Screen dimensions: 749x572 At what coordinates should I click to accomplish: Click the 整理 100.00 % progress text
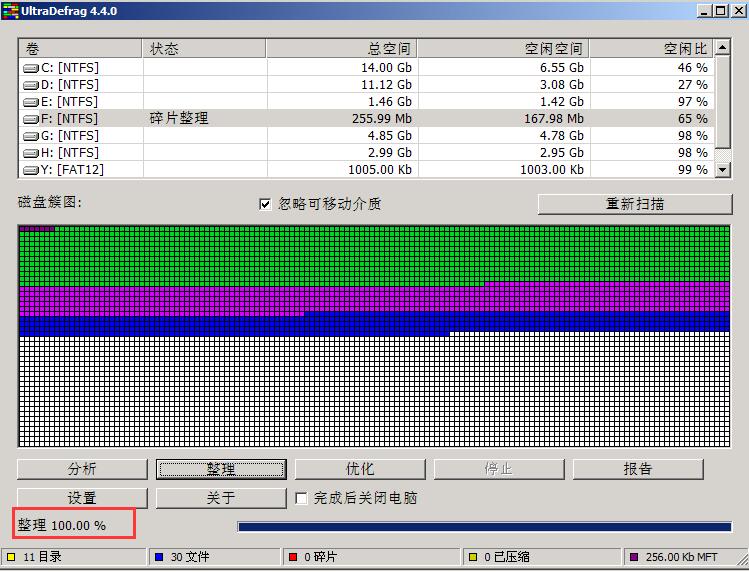62,526
